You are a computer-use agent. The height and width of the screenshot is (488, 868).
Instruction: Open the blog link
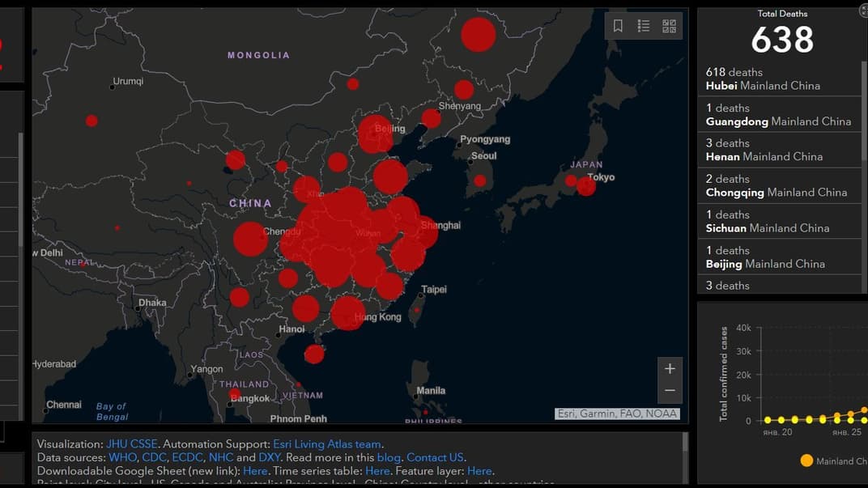(389, 457)
